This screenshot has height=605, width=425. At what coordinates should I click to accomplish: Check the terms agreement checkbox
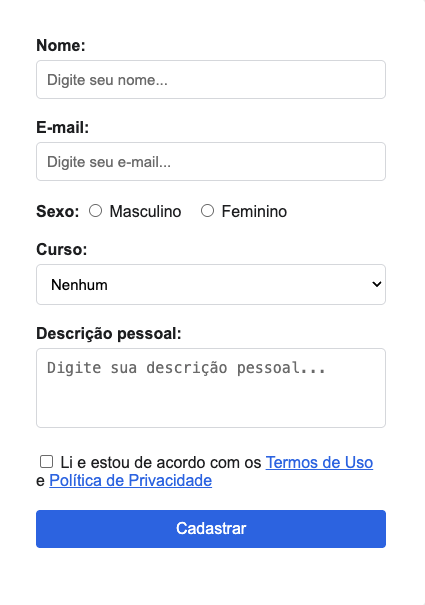46,461
